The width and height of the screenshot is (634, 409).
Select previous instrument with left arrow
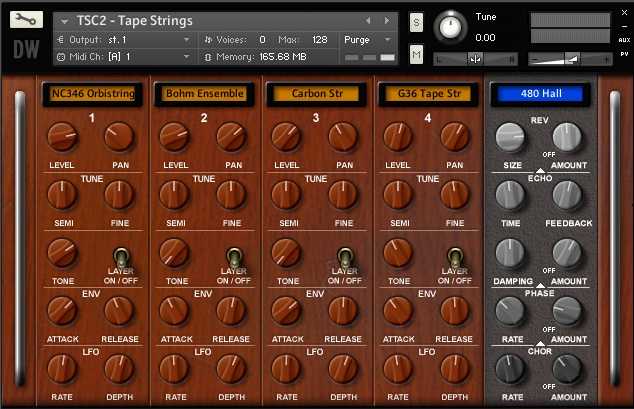click(x=368, y=20)
